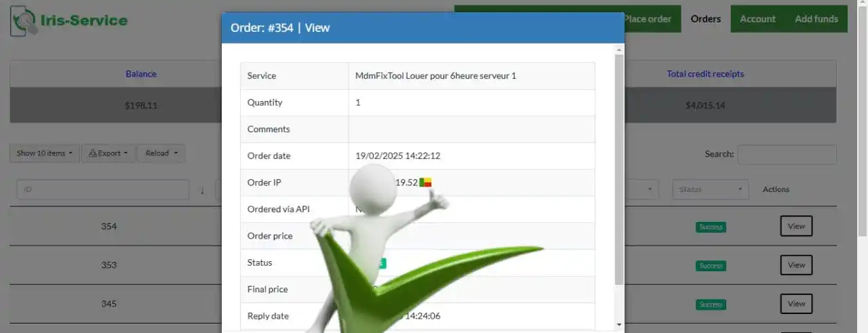Open the Status filter dropdown

[710, 189]
